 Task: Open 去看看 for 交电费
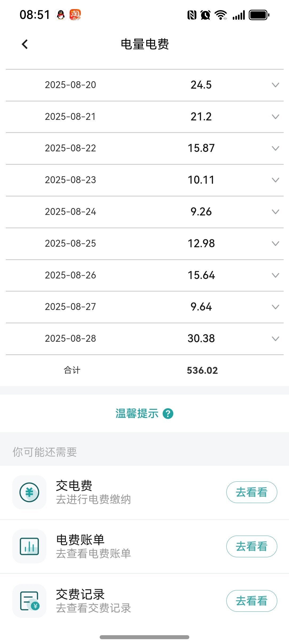251,492
